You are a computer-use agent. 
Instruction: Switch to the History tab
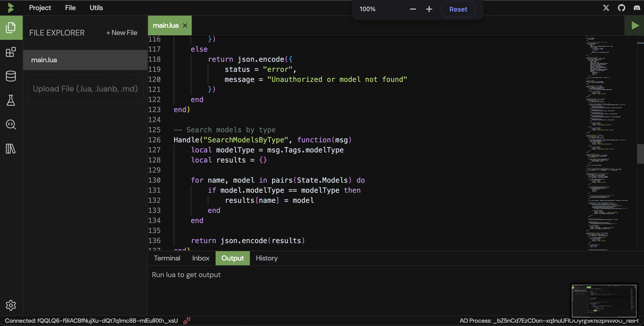pyautogui.click(x=267, y=258)
